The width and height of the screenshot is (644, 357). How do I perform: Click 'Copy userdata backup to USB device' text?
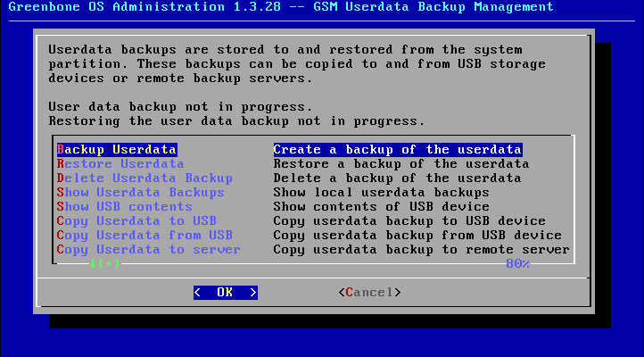tap(409, 221)
